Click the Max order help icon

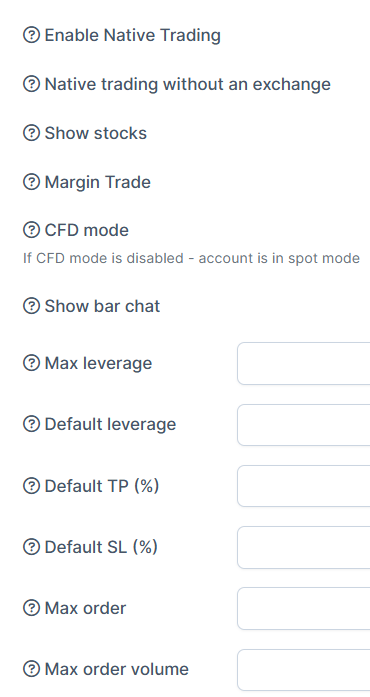click(x=31, y=608)
